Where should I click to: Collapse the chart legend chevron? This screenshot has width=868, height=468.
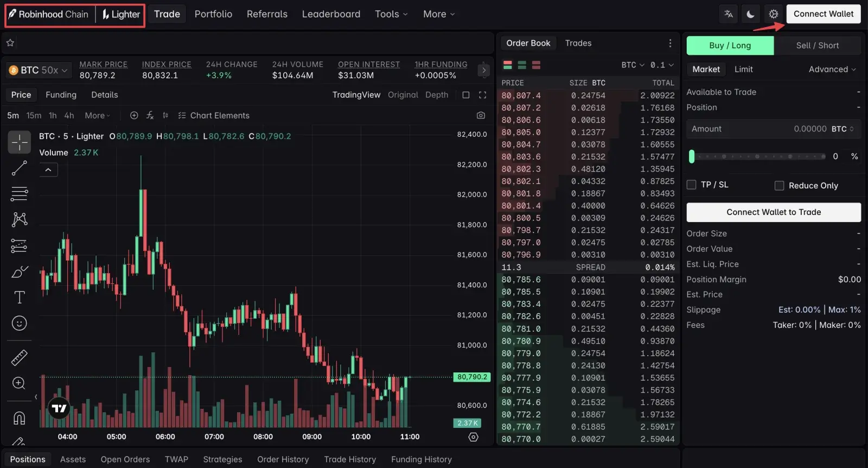48,170
